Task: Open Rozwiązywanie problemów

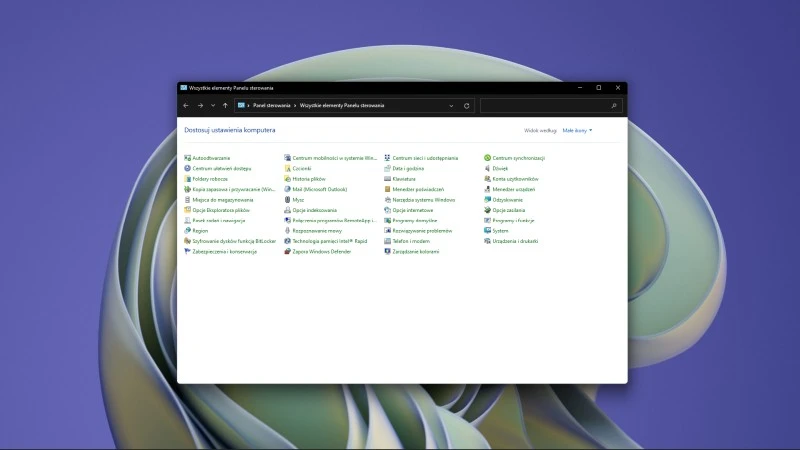Action: (418, 231)
